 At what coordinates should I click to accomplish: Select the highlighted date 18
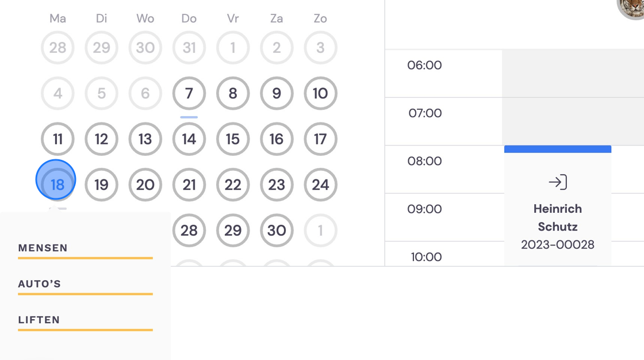coord(56,180)
